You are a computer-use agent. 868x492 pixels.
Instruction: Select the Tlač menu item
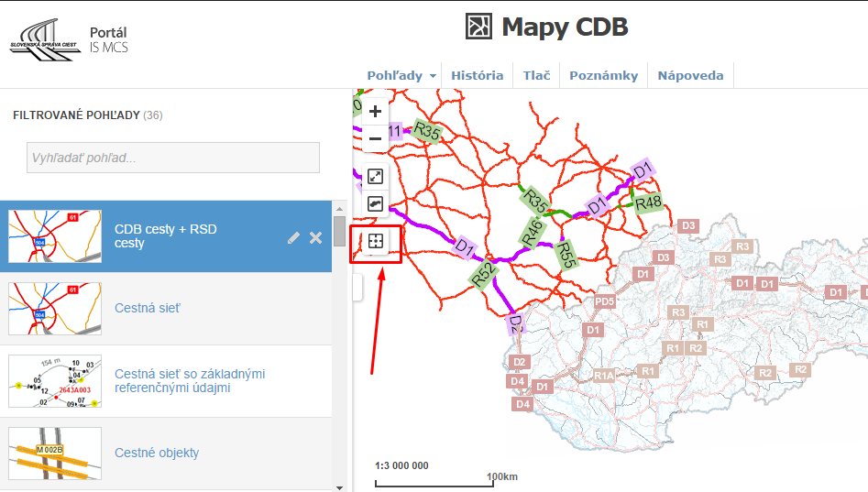point(536,76)
